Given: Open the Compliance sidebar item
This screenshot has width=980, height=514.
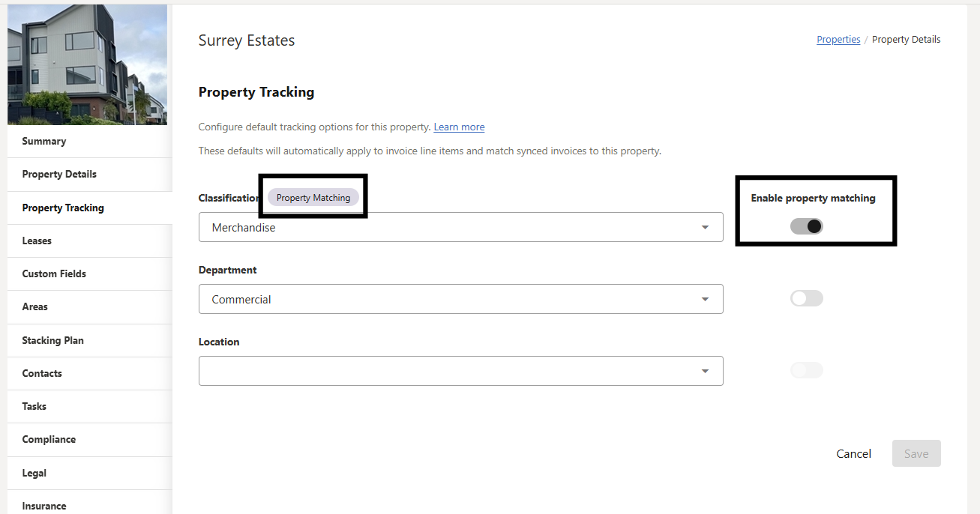Looking at the screenshot, I should (49, 439).
